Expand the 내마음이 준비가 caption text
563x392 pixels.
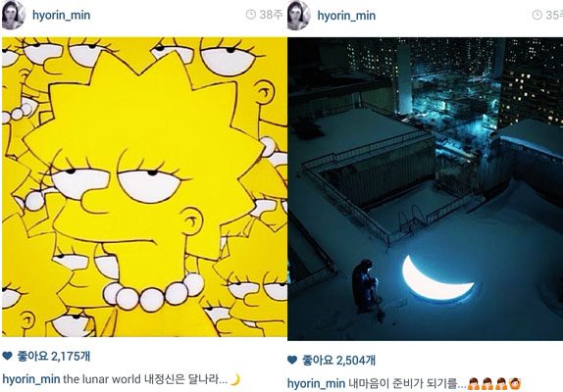[407, 384]
